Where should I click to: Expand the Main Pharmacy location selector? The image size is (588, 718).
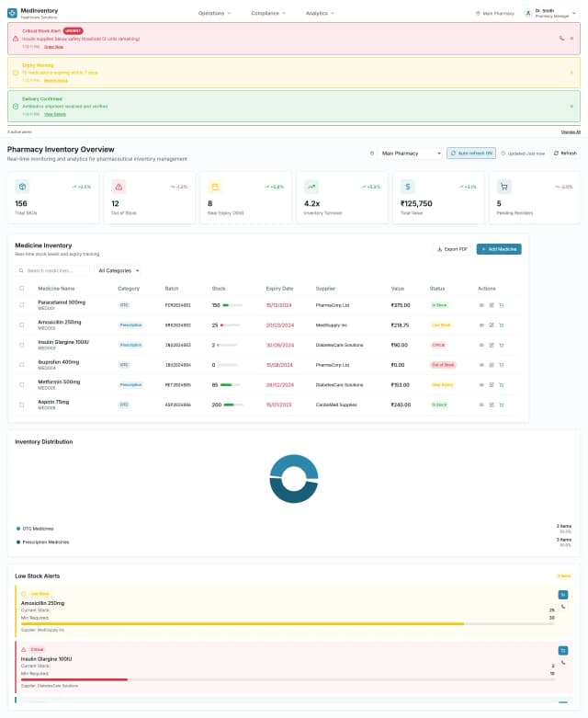click(412, 153)
